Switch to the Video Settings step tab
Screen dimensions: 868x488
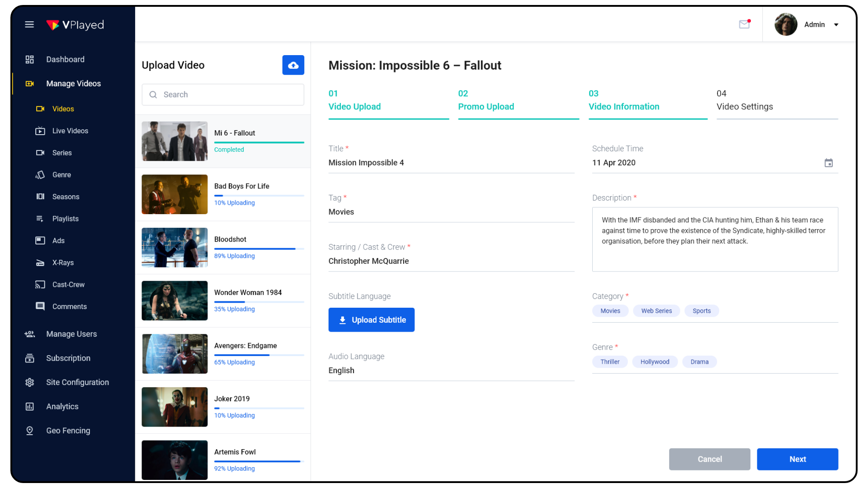tap(744, 107)
